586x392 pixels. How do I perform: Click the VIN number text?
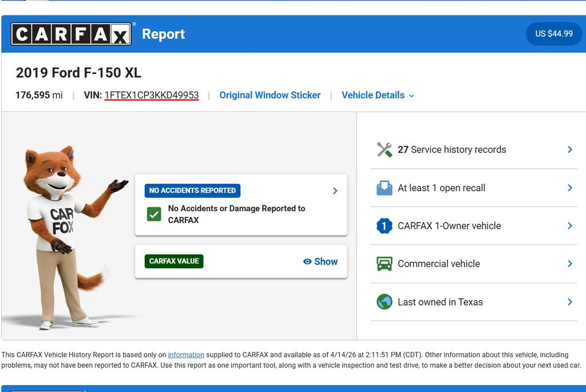[x=152, y=96]
